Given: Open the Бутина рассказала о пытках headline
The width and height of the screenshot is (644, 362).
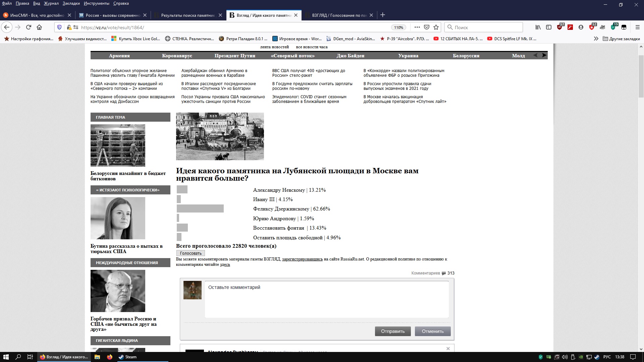Looking at the screenshot, I should 126,249.
